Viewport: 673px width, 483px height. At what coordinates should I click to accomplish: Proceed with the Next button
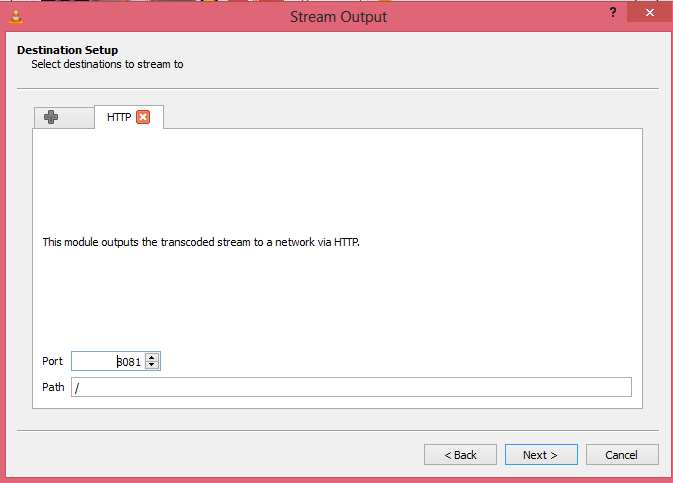pos(541,455)
